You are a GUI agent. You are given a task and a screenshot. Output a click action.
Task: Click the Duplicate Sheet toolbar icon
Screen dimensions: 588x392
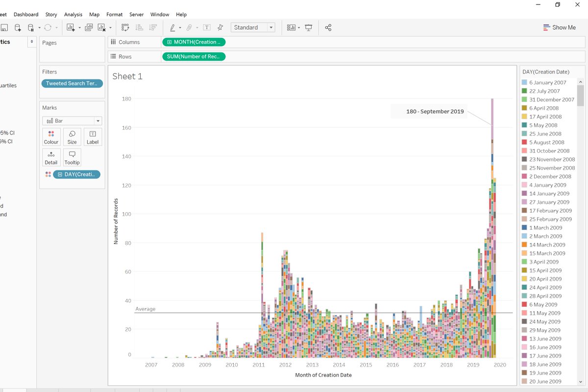coord(88,27)
